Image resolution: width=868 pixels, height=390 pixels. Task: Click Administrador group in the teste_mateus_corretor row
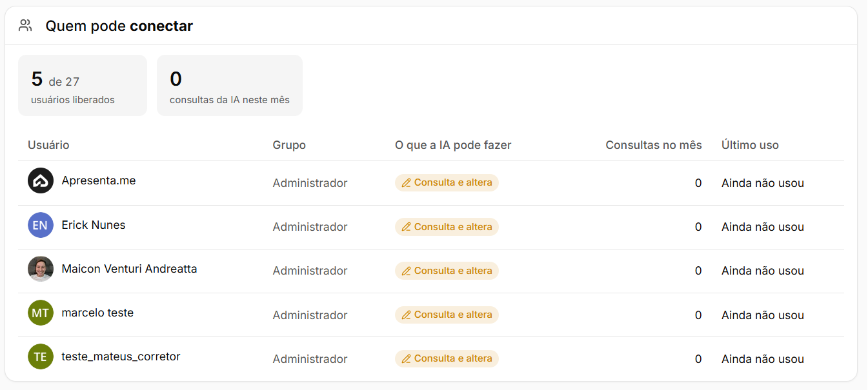tap(310, 359)
